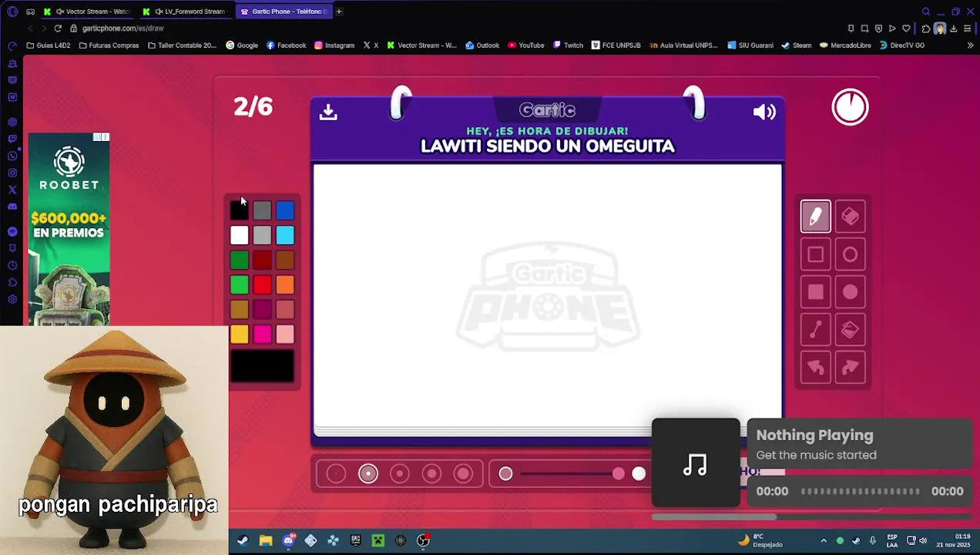Download the drawing using the download icon
The width and height of the screenshot is (980, 555).
(x=328, y=113)
